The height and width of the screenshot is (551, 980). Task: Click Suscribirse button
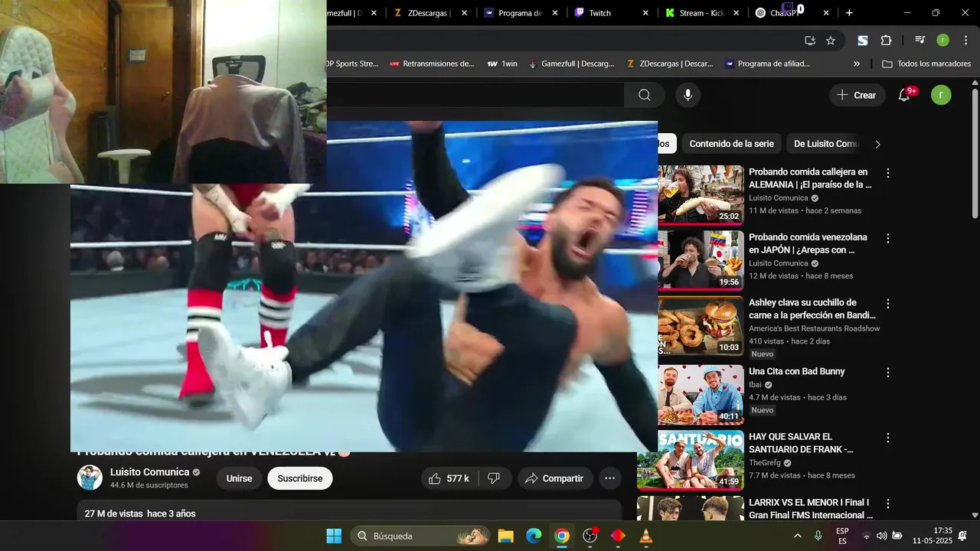click(300, 478)
